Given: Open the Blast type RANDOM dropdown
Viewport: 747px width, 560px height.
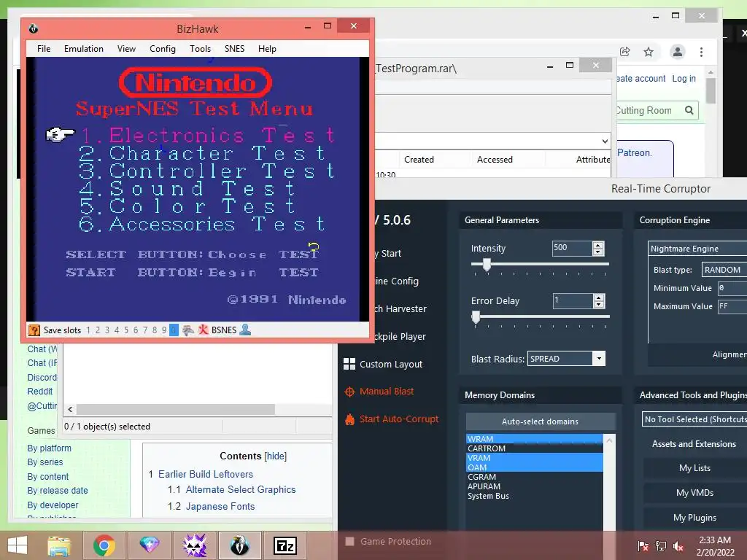Looking at the screenshot, I should click(724, 270).
